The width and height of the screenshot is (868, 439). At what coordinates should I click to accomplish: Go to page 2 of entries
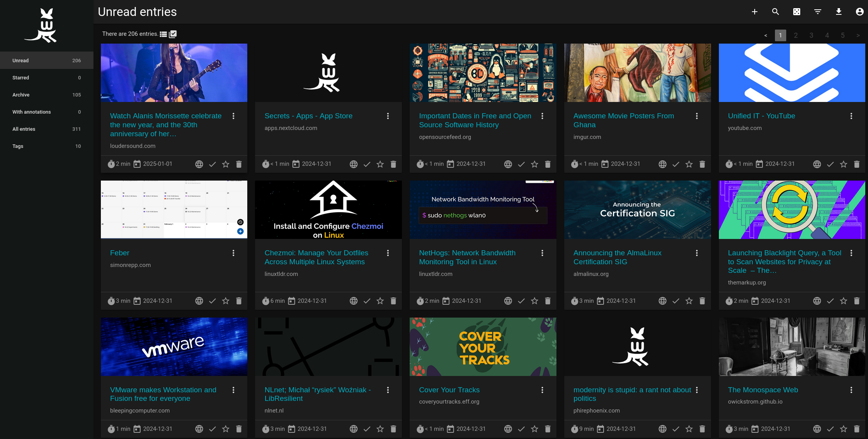tap(796, 35)
